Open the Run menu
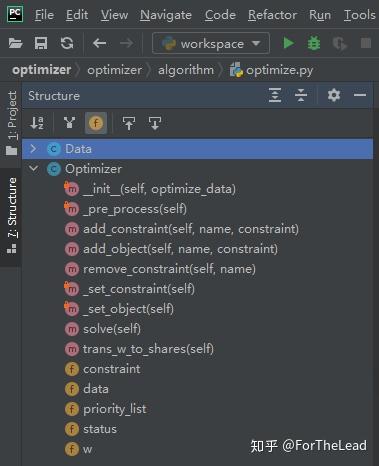Viewport: 379px width, 466px height. tap(320, 15)
